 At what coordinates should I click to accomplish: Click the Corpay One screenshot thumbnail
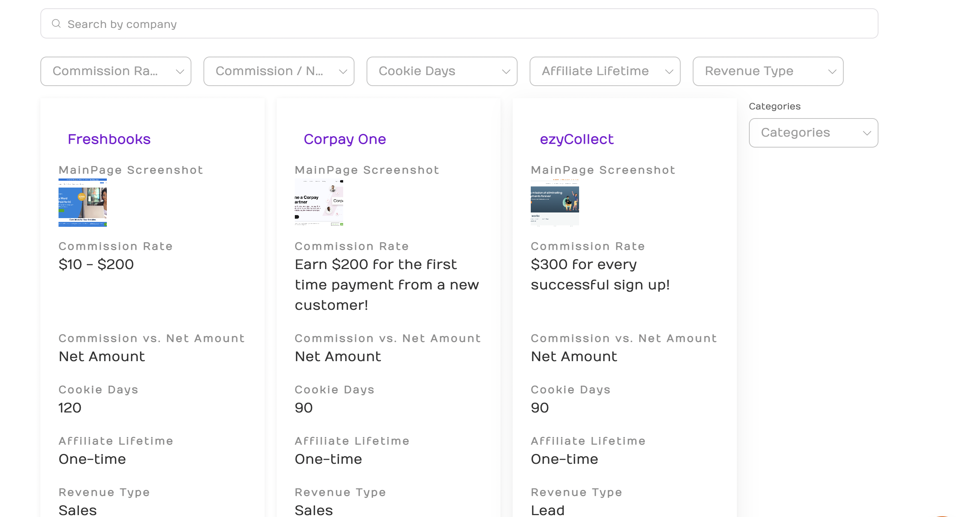319,202
